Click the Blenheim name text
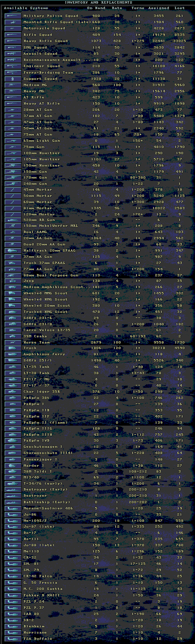This screenshot has width=195, height=644. pyautogui.click(x=34, y=626)
